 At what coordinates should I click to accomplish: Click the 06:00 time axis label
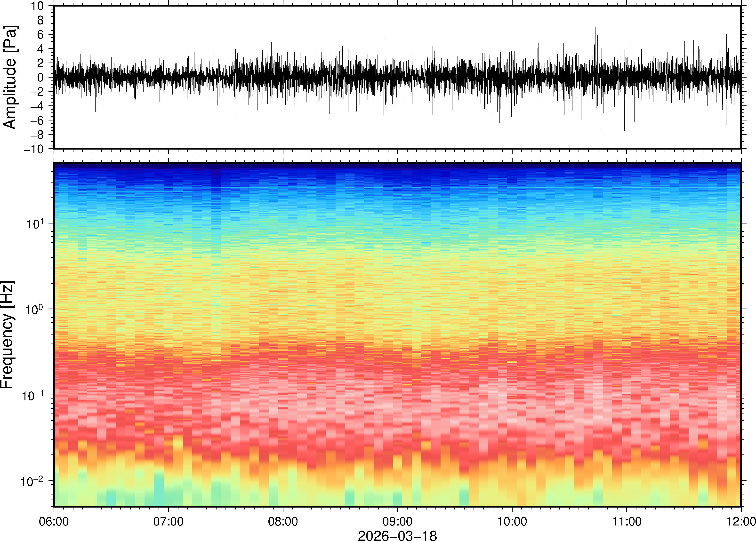coord(54,521)
